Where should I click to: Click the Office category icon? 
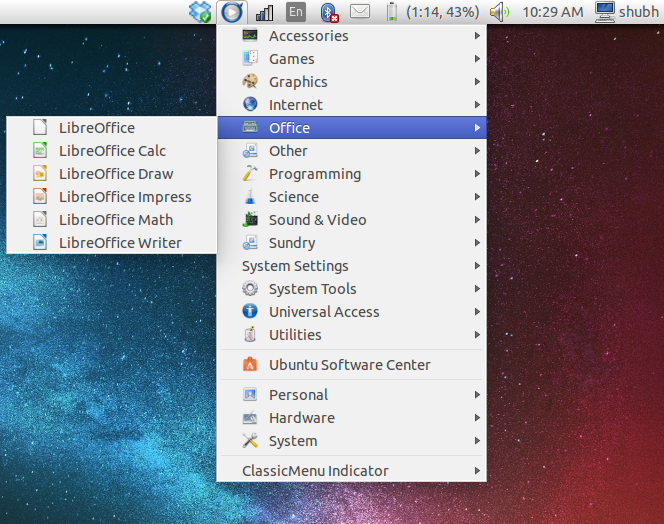[x=250, y=127]
